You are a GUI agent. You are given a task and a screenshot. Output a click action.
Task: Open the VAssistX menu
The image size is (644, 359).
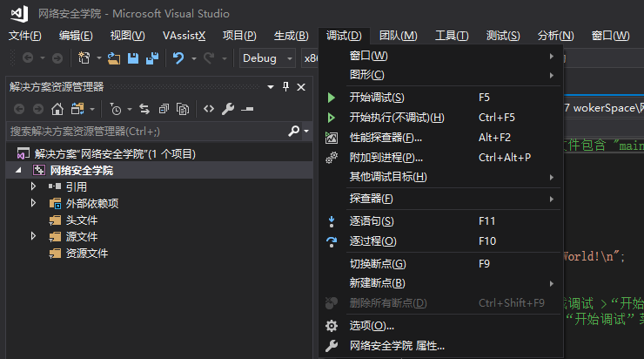click(184, 36)
